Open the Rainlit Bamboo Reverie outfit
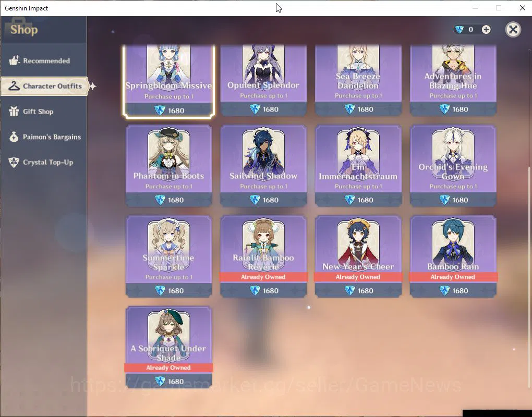 pyautogui.click(x=263, y=256)
